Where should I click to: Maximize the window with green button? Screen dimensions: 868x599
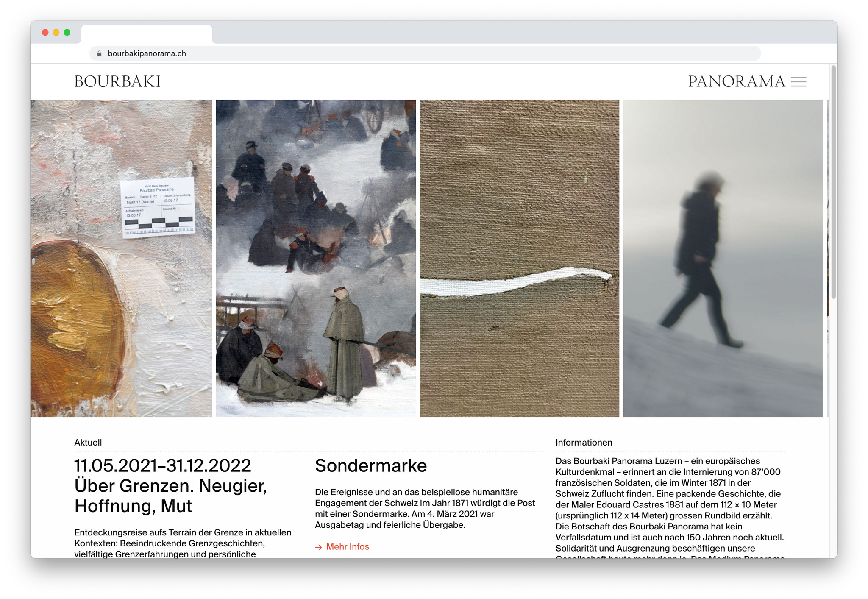[x=67, y=33]
